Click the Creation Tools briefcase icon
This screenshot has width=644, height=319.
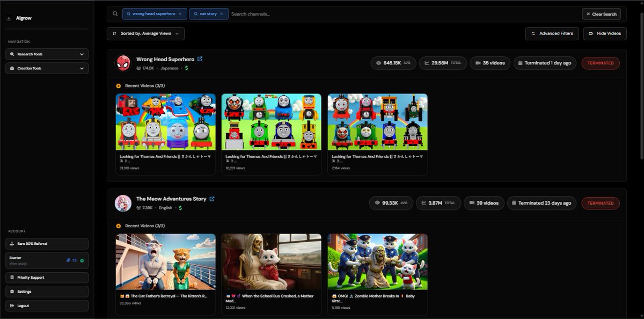point(13,68)
